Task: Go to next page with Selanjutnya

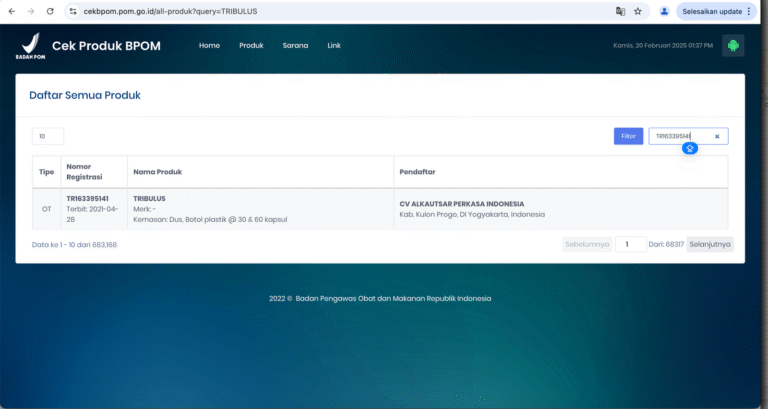Action: (710, 244)
